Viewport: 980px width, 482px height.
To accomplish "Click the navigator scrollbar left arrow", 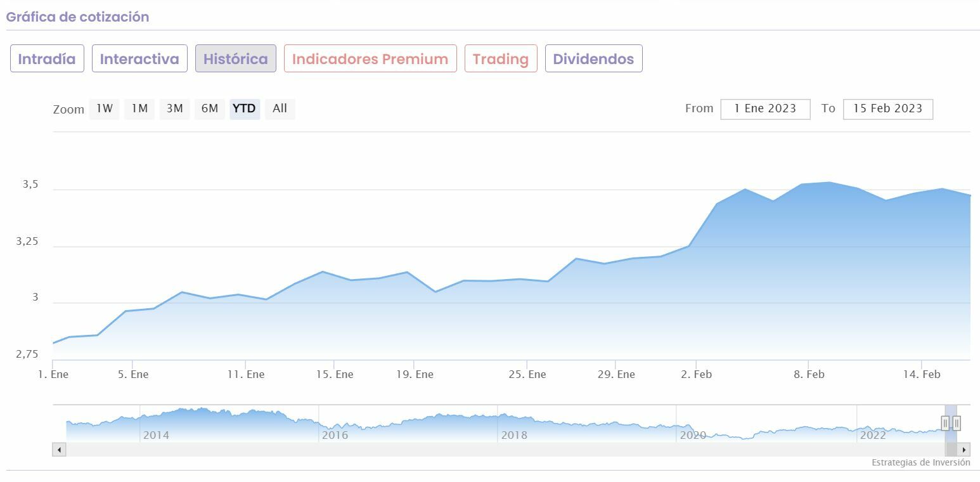I will click(x=59, y=450).
